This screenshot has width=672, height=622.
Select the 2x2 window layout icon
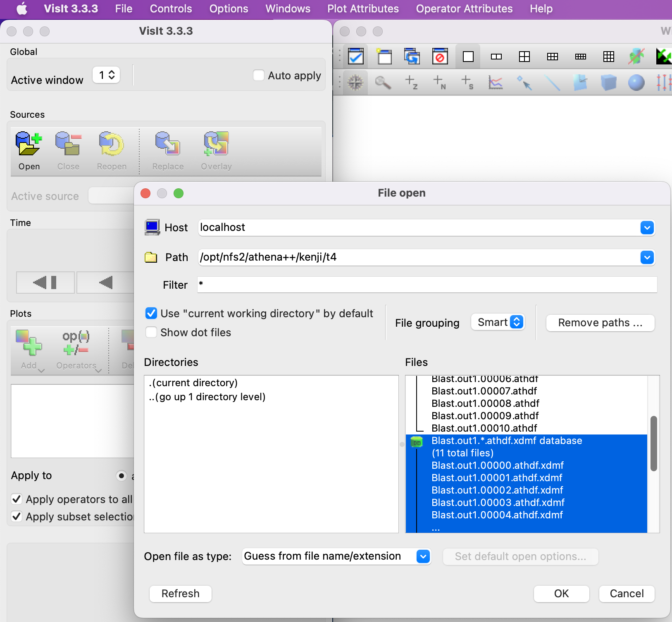[x=524, y=57]
